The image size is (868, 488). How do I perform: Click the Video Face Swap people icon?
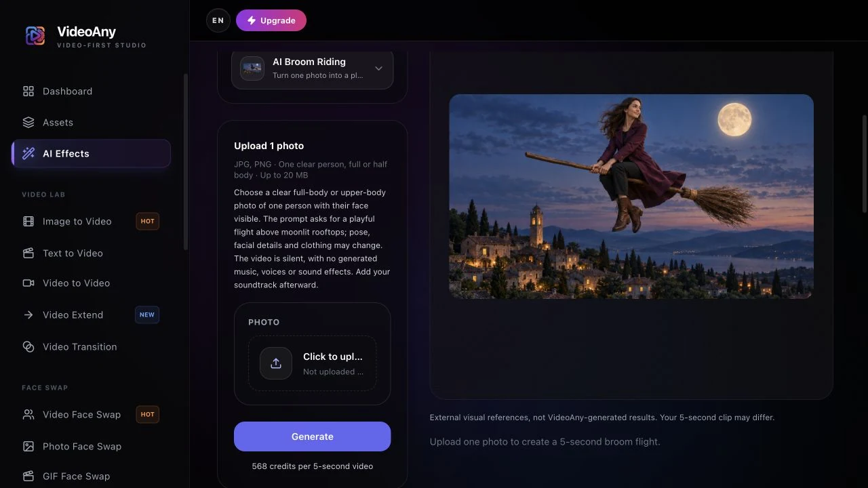click(x=28, y=415)
